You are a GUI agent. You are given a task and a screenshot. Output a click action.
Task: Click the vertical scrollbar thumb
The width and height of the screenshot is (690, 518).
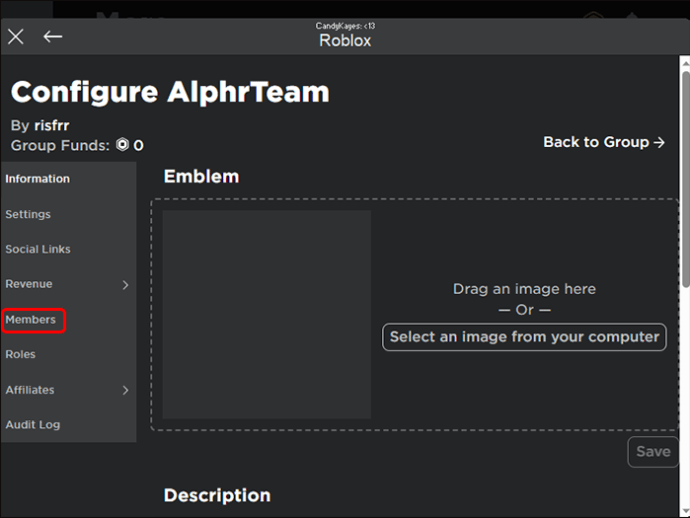coord(686,180)
